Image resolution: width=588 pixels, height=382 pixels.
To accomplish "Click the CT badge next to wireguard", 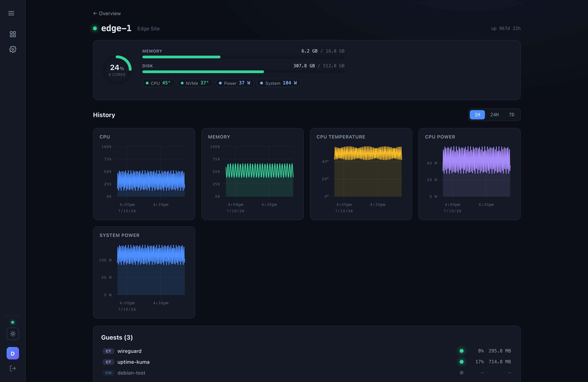I will tap(108, 351).
